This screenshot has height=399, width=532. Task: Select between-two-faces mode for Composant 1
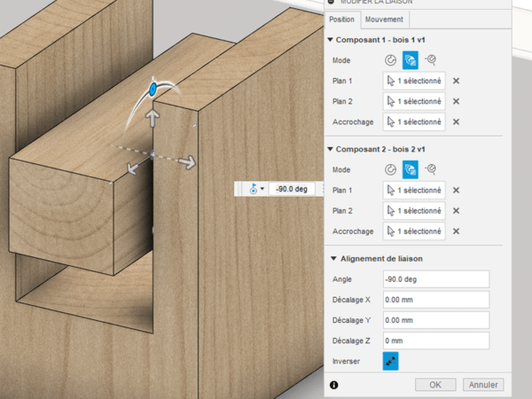[x=411, y=60]
